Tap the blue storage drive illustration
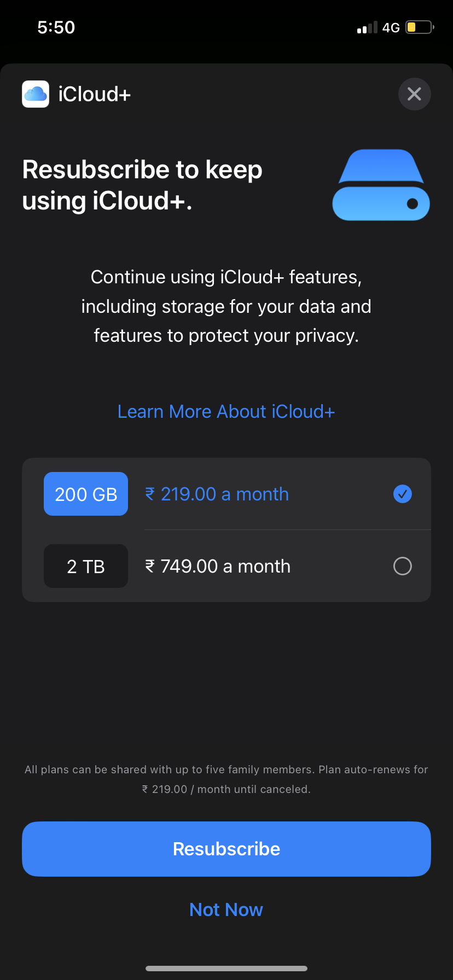This screenshot has height=980, width=453. click(x=381, y=185)
